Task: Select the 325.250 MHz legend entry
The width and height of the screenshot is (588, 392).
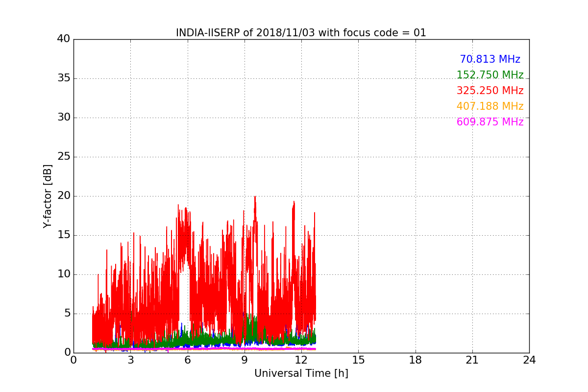Action: point(490,91)
